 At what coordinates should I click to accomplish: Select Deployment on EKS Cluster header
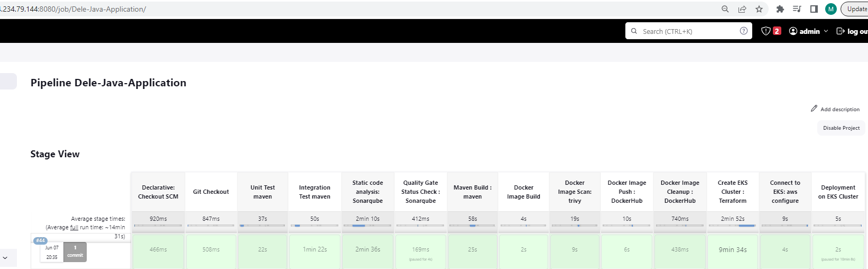pyautogui.click(x=838, y=192)
